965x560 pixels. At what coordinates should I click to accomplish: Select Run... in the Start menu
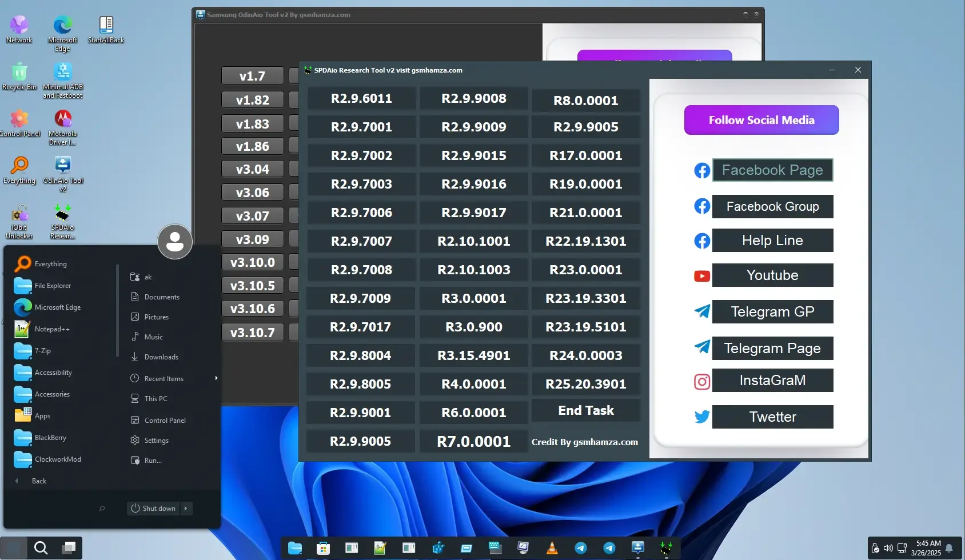[x=152, y=460]
